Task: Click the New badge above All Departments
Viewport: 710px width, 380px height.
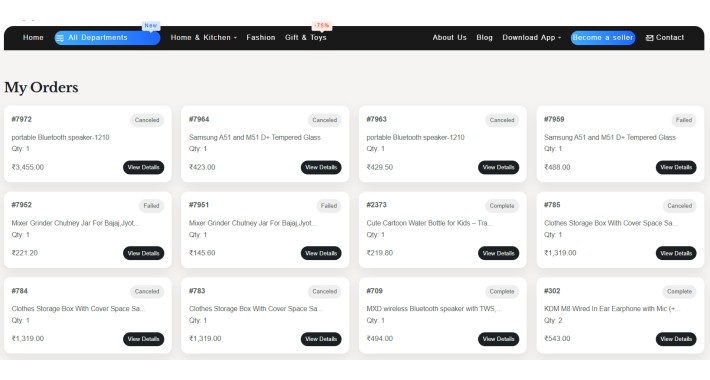Action: click(x=151, y=25)
